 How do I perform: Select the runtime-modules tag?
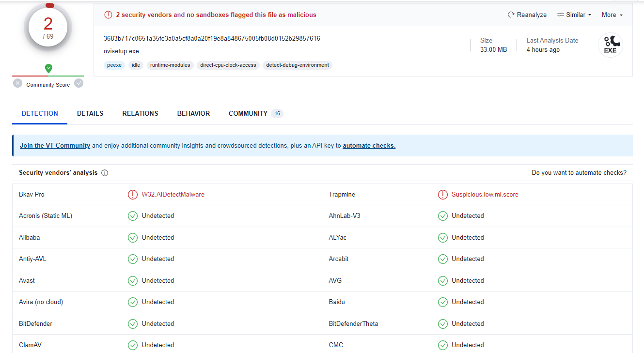[x=170, y=65]
